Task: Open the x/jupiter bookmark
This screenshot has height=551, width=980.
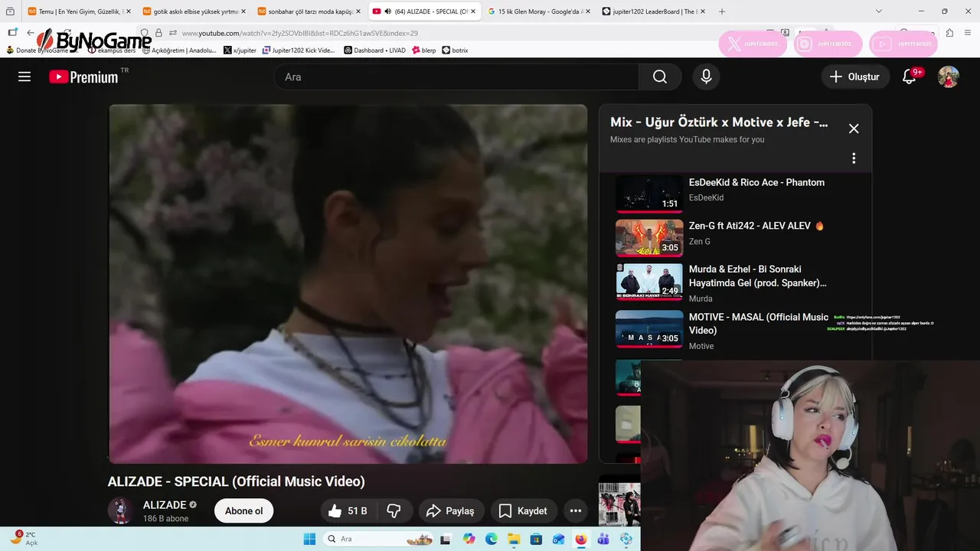Action: coord(240,51)
